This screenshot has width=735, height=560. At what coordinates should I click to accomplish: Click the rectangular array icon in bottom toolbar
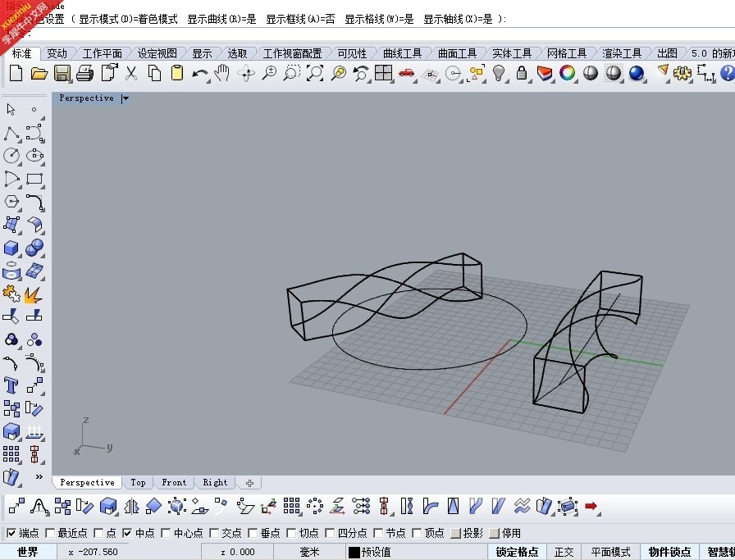point(291,506)
